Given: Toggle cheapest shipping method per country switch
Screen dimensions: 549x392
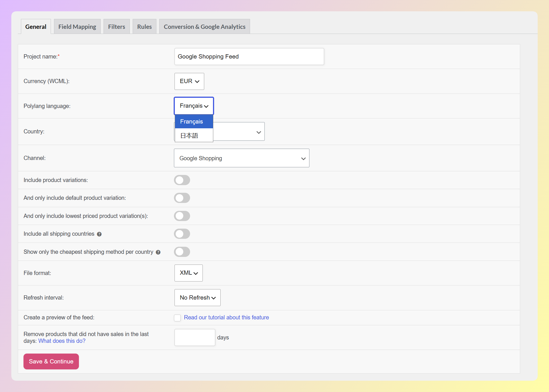Looking at the screenshot, I should pyautogui.click(x=182, y=252).
